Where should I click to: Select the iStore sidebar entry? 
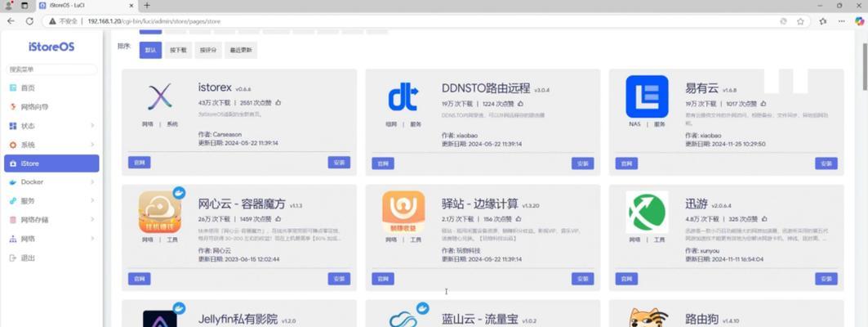(51, 163)
